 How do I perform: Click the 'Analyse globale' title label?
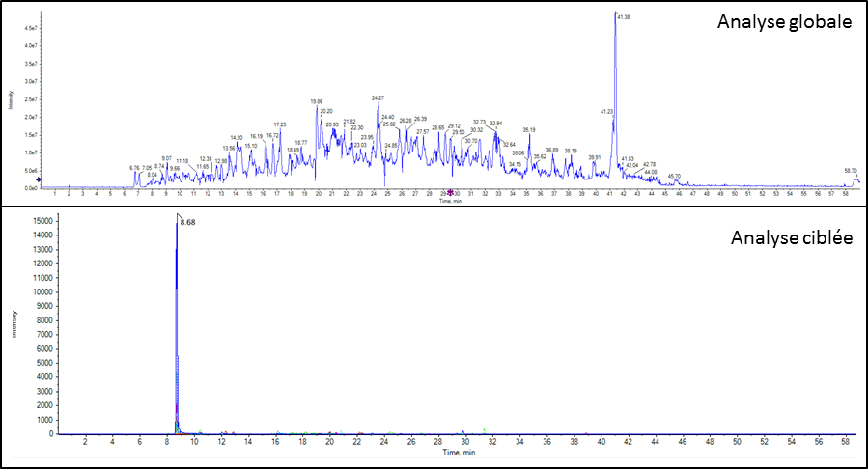coord(783,22)
